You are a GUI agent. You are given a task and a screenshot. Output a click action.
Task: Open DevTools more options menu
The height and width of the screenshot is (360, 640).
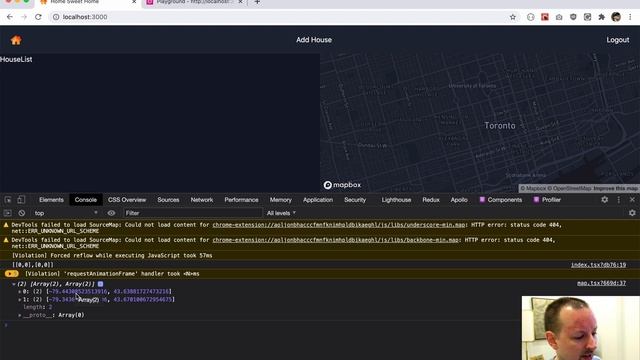618,200
